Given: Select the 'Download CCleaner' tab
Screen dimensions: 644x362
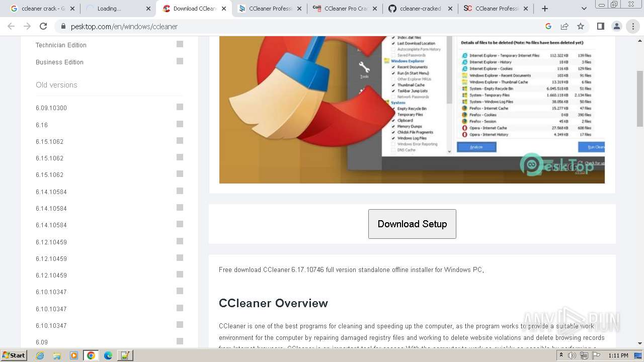Looking at the screenshot, I should pos(194,9).
